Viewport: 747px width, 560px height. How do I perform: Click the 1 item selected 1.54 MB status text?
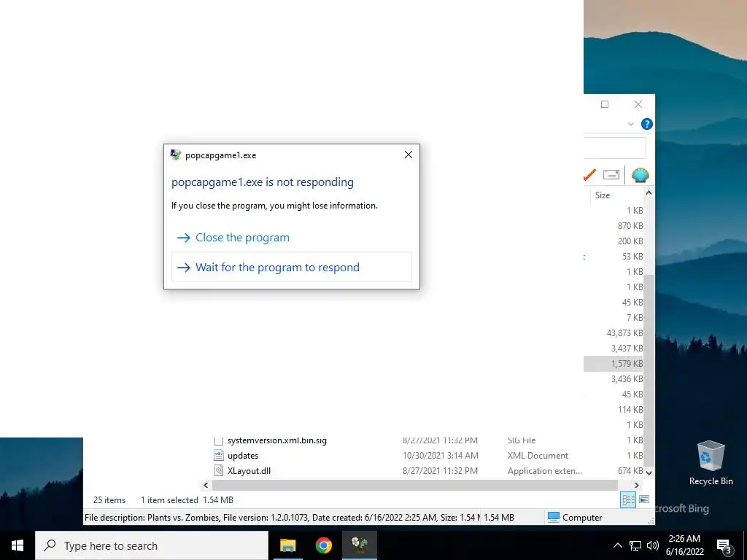coord(187,500)
